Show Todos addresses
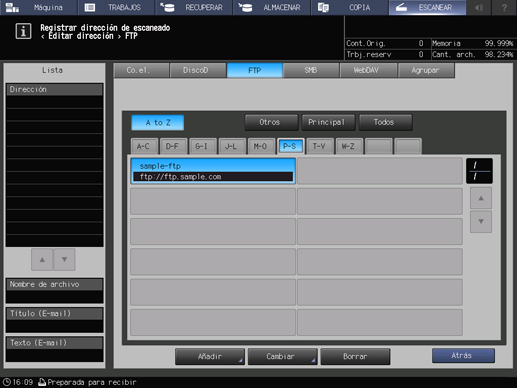Viewport: 517px width, 388px height. tap(386, 122)
